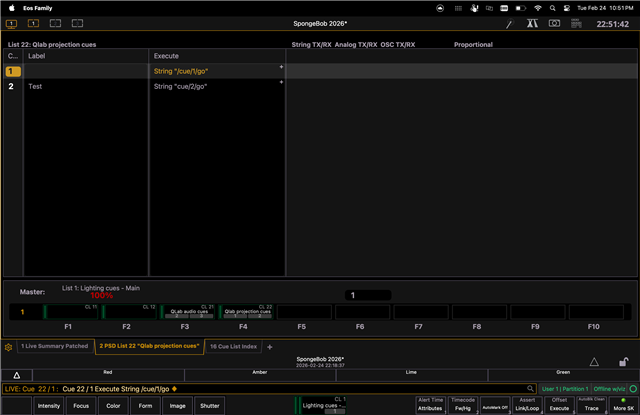Expand the cue 1 Execute string plus

tap(281, 68)
